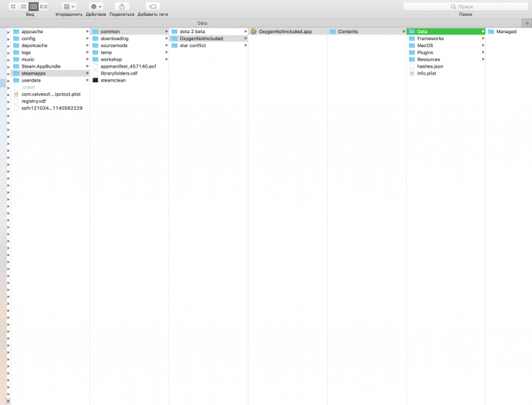The width and height of the screenshot is (532, 405).
Task: Open the Managed folder
Action: pyautogui.click(x=506, y=32)
